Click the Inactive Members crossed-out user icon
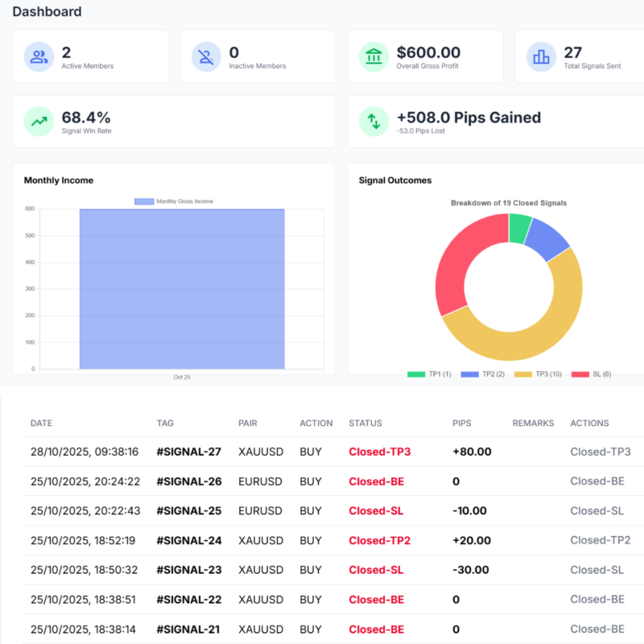The image size is (644, 644). (205, 57)
